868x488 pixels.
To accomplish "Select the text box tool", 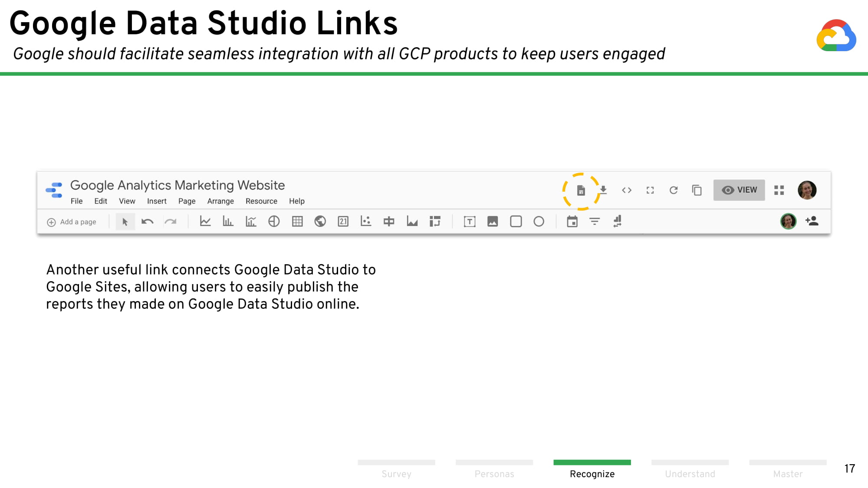I will click(x=470, y=222).
